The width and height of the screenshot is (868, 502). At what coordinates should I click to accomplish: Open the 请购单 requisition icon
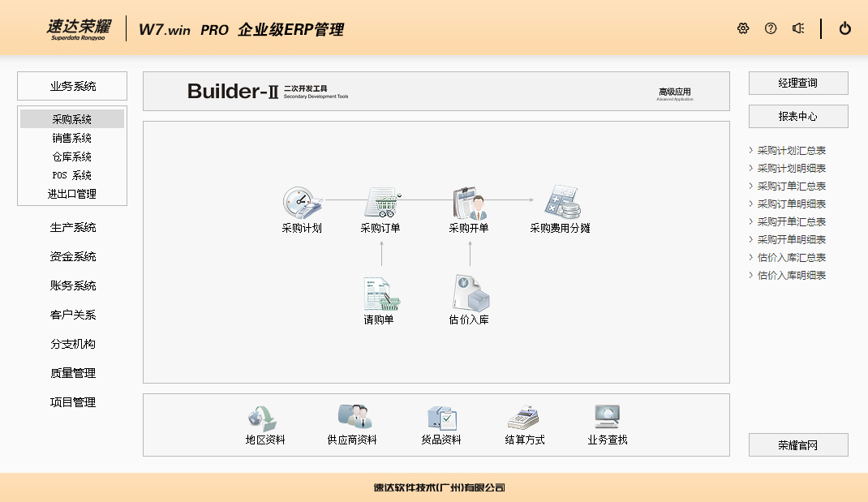(x=379, y=294)
